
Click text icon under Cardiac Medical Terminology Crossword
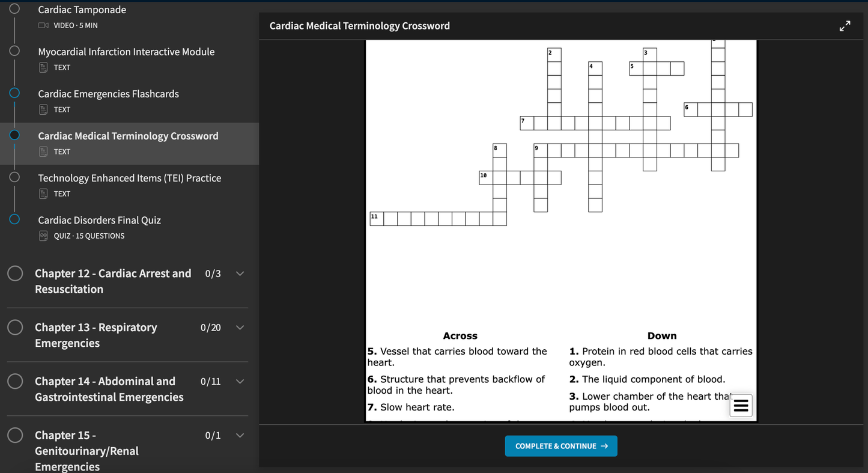[43, 151]
